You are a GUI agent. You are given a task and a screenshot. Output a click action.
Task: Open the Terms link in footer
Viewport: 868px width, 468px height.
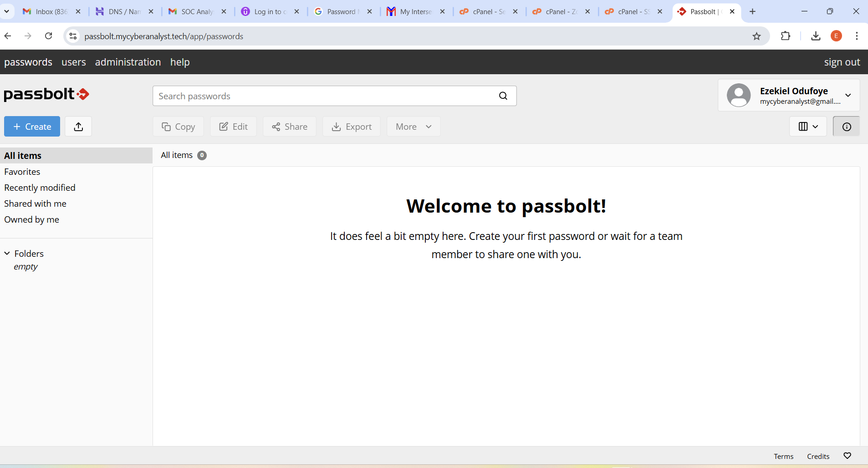783,456
